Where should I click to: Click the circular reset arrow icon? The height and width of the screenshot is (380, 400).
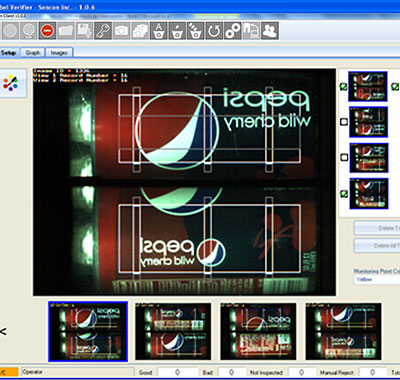214,31
